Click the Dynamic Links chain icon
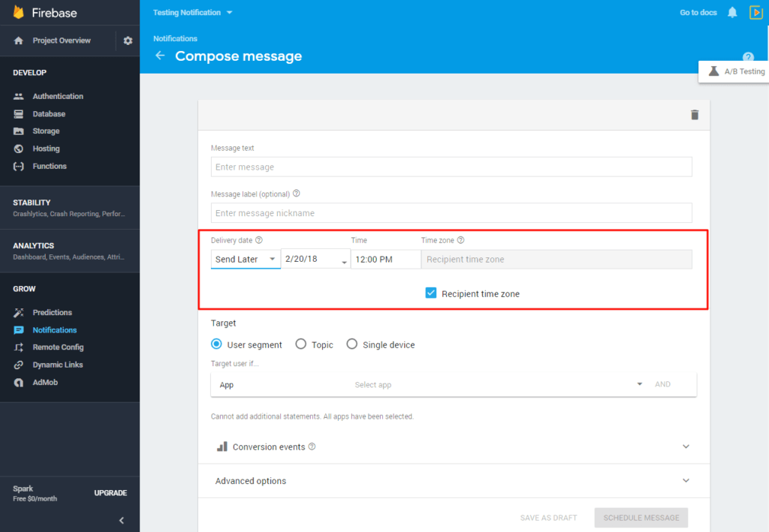 tap(19, 365)
